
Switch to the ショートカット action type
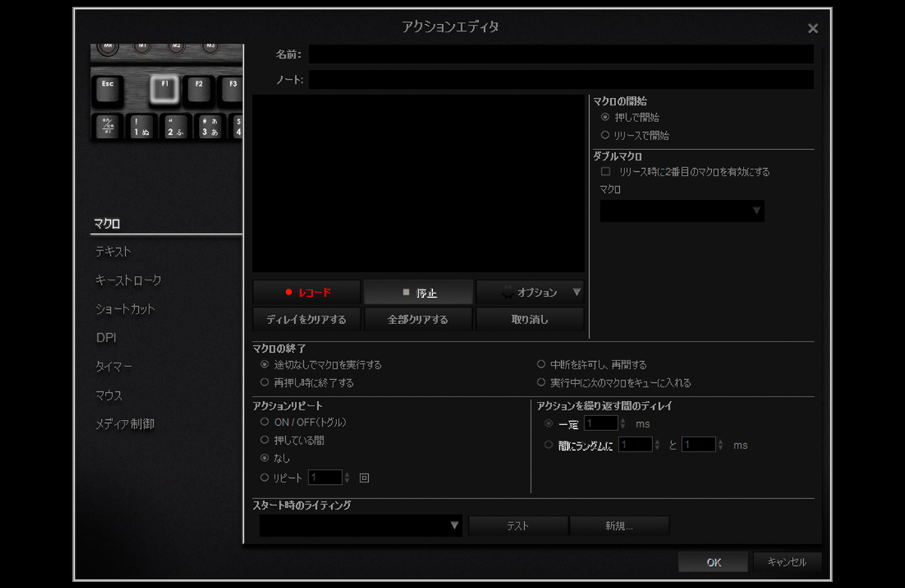pyautogui.click(x=125, y=309)
